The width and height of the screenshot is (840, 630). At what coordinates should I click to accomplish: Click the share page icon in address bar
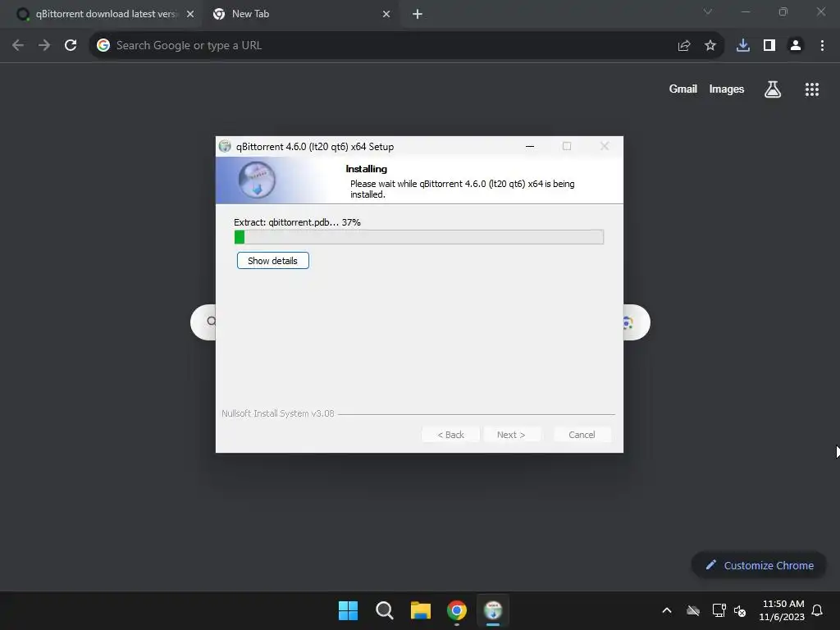pyautogui.click(x=684, y=46)
